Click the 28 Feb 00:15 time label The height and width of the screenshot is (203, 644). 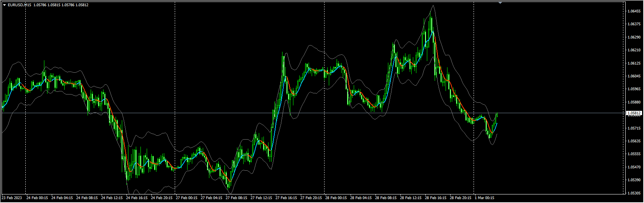point(336,198)
